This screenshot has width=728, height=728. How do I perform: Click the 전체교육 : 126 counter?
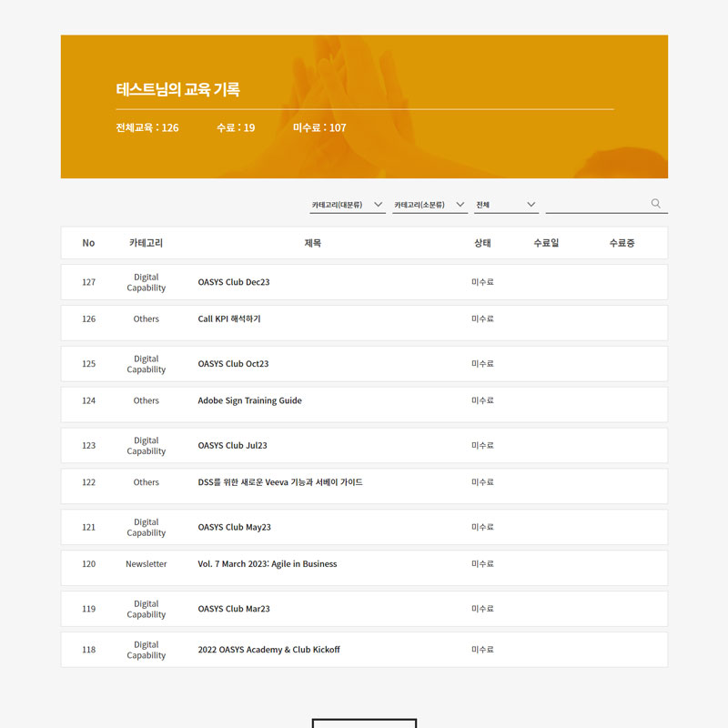(x=147, y=127)
